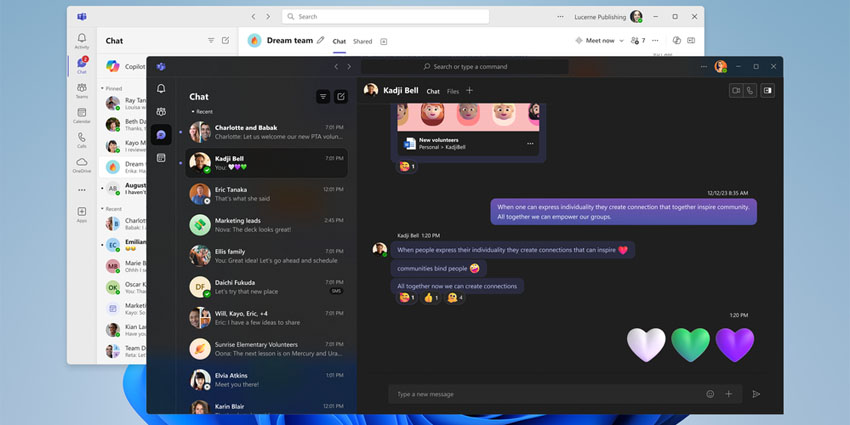
Task: Toggle thumbs up reaction on message
Action: coord(431,298)
